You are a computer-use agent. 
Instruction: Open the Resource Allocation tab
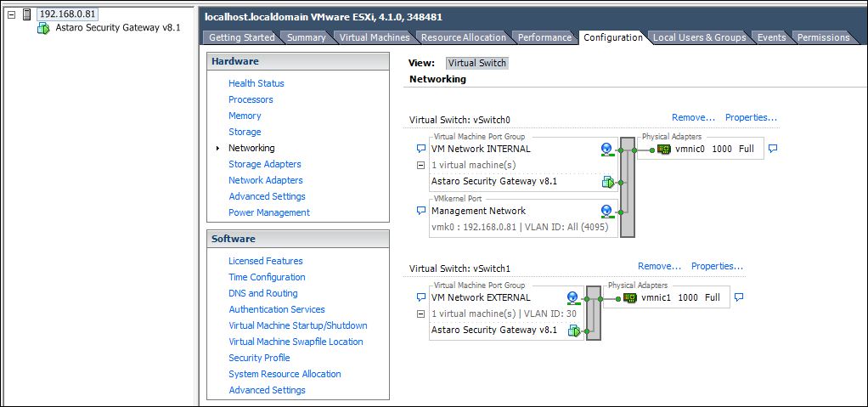(x=463, y=37)
